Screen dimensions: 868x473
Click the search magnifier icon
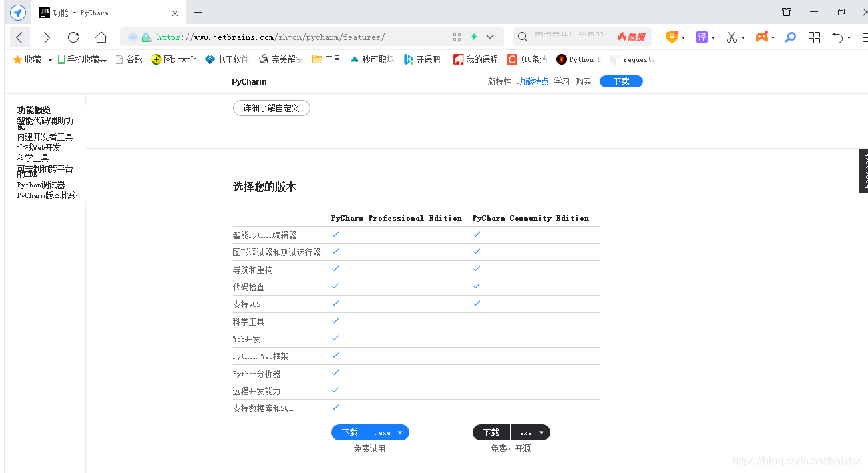(523, 37)
